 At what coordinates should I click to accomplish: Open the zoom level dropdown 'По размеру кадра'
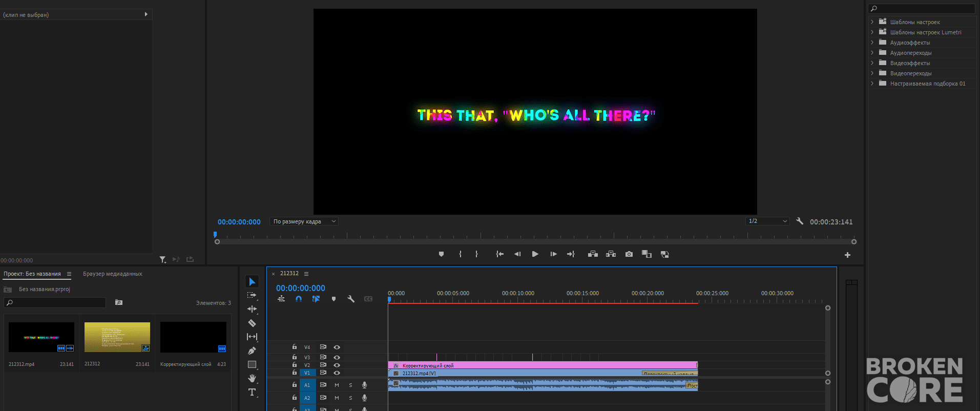tap(304, 221)
